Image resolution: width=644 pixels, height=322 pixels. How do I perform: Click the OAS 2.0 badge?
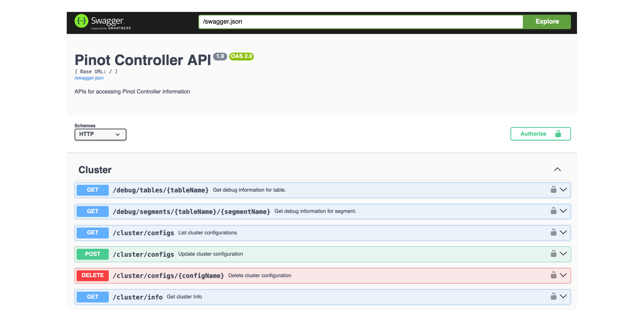241,56
